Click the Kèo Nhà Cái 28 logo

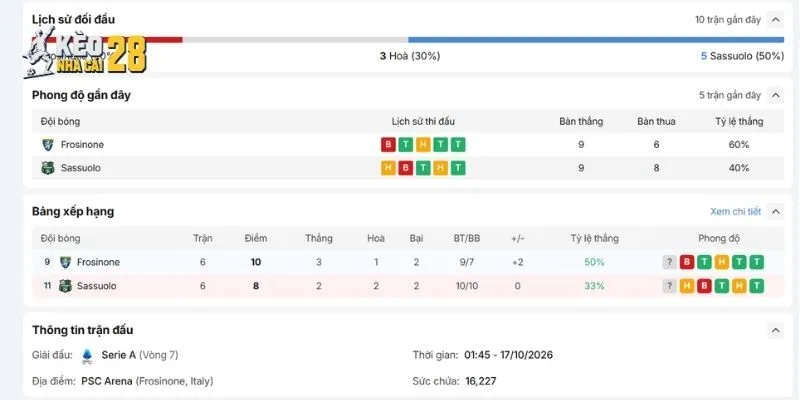pos(85,54)
